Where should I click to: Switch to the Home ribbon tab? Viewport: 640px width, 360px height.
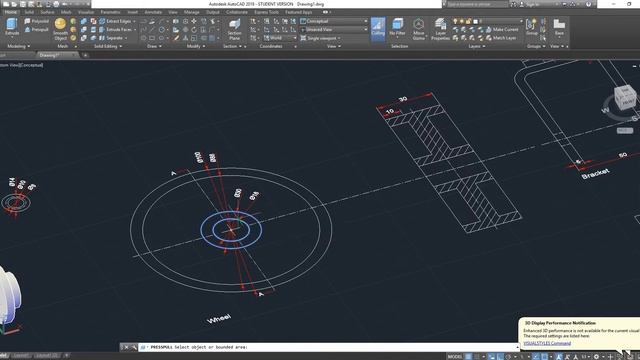[11, 12]
